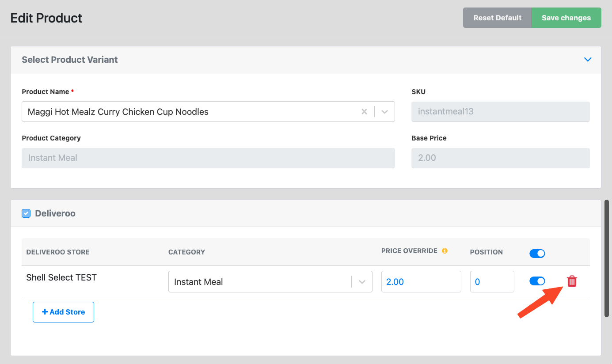Click the page vertical scrollbar
Screen dimensions: 612x364
tap(607, 258)
